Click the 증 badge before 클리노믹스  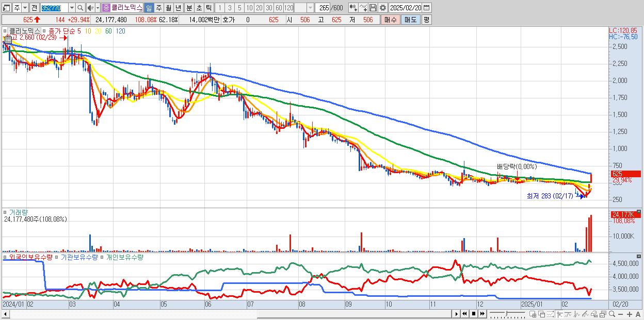pos(106,8)
